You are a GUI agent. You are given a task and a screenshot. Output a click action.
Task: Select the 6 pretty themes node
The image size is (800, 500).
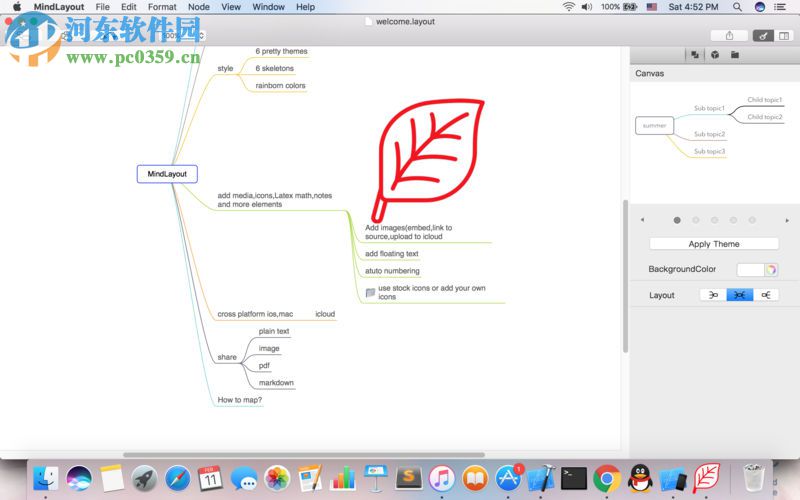(x=281, y=51)
